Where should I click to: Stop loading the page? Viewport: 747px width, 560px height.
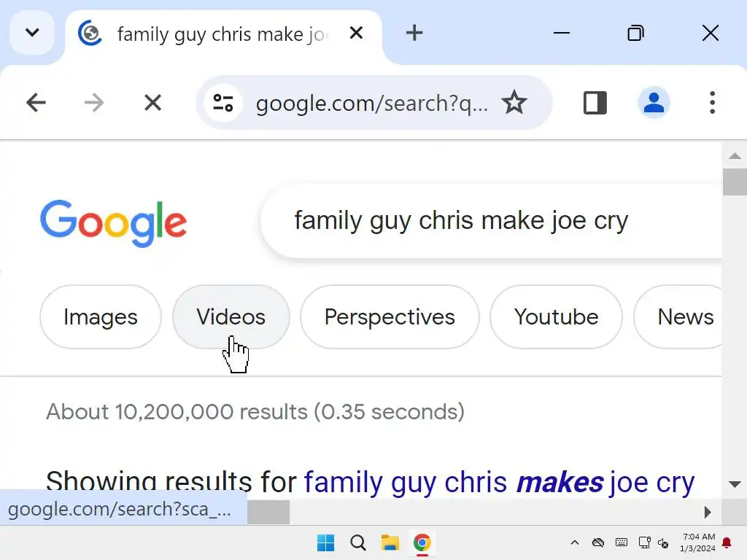152,103
